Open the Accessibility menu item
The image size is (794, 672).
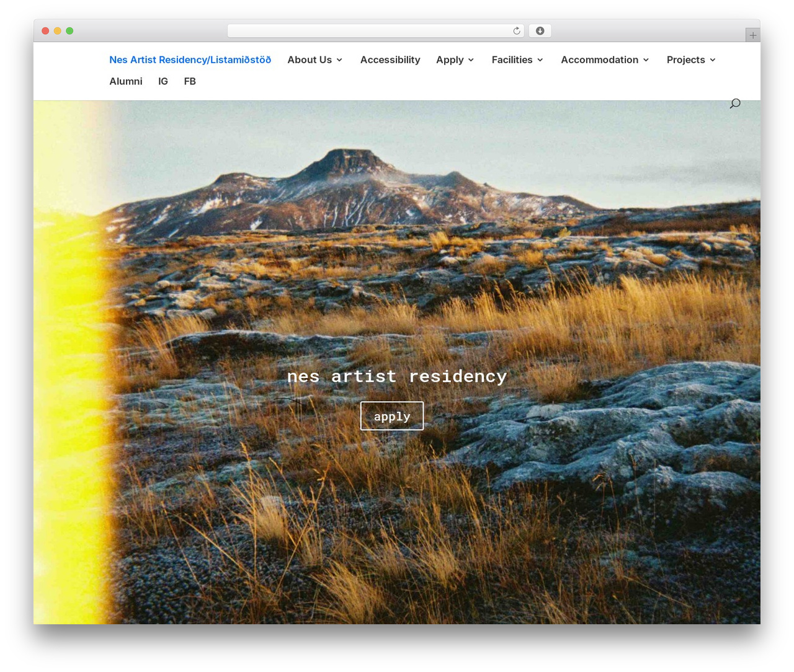(390, 60)
